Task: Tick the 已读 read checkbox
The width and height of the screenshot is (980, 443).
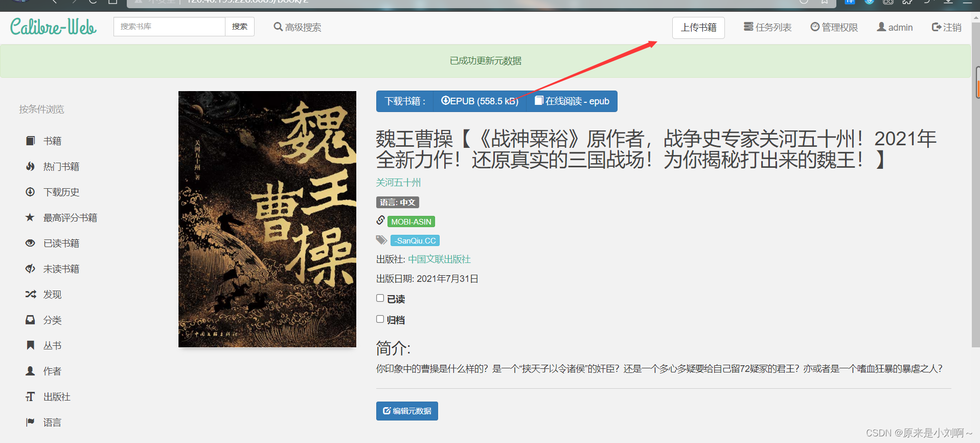Action: pyautogui.click(x=380, y=298)
